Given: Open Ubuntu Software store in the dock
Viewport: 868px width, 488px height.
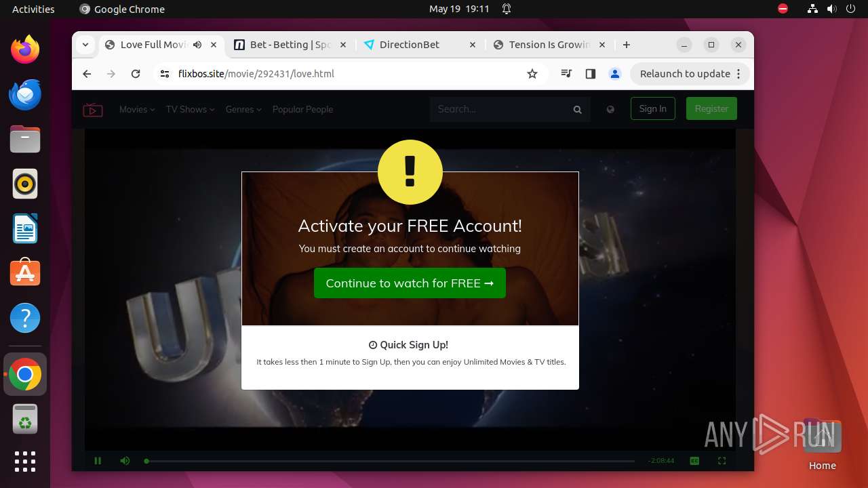Looking at the screenshot, I should point(25,273).
